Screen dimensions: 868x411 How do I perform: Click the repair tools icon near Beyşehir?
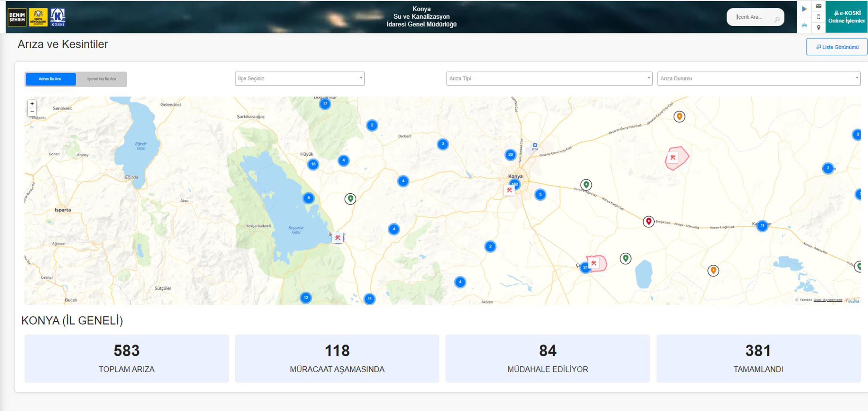pyautogui.click(x=338, y=237)
